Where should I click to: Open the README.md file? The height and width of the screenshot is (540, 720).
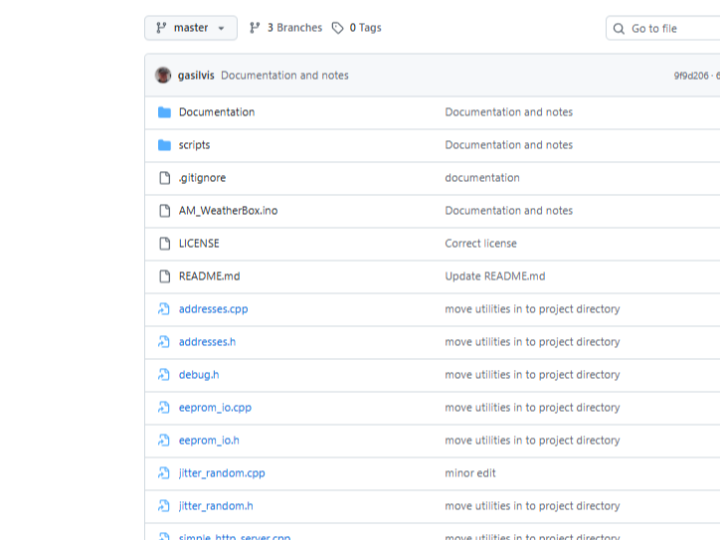(x=209, y=276)
